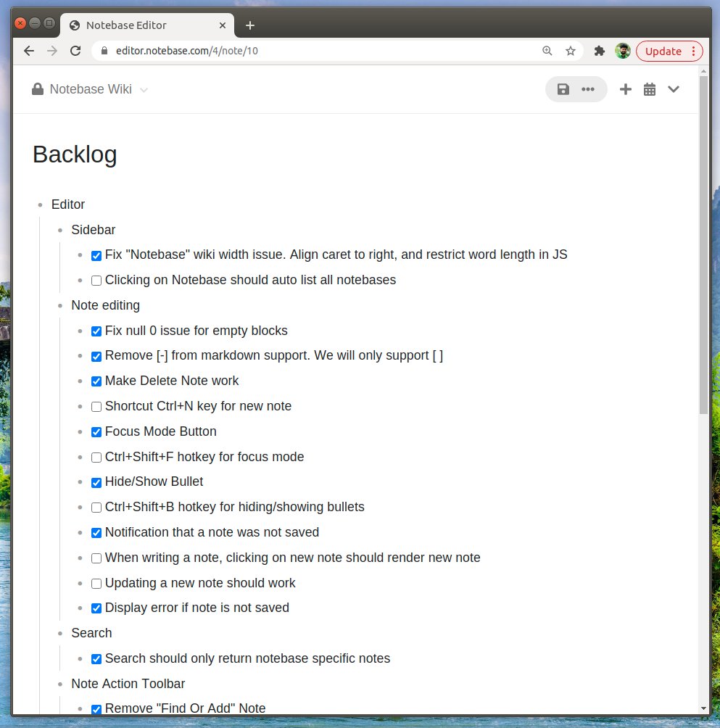
Task: Check 'Shortcut Ctrl+N key for new note'
Action: [96, 407]
